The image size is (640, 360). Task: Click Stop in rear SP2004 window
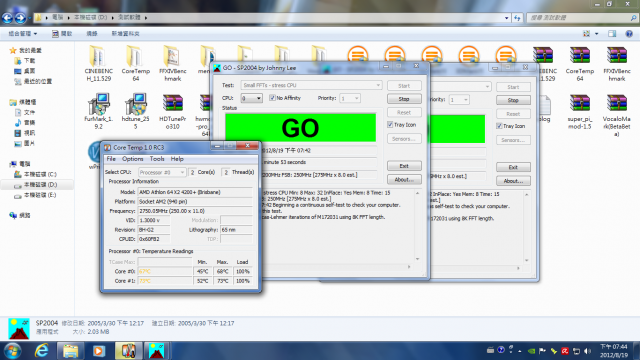(x=513, y=100)
